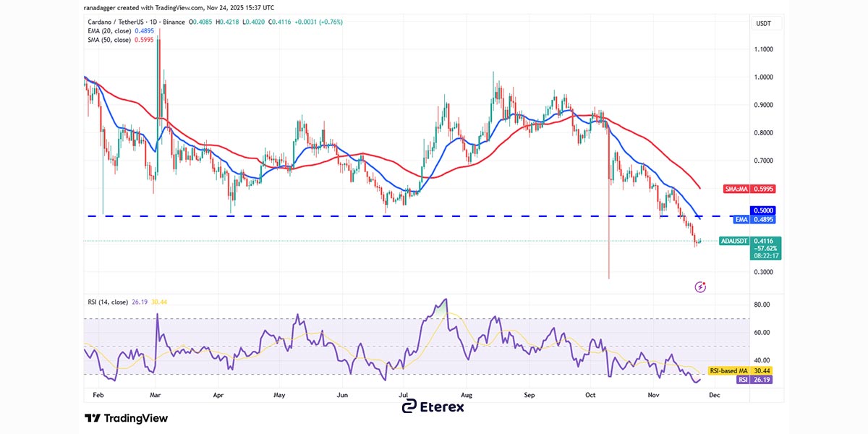The image size is (868, 434).
Task: Click the 80.00 RSI axis label
Action: (x=761, y=305)
